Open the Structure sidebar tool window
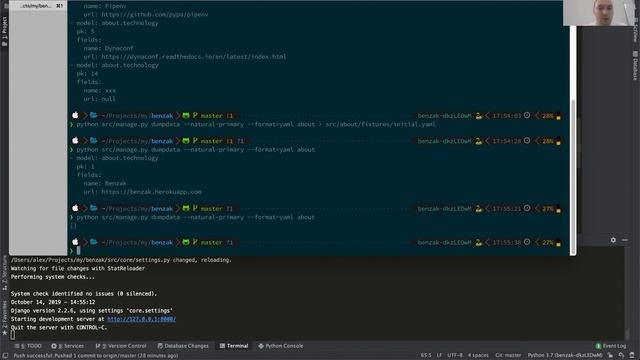 point(4,272)
